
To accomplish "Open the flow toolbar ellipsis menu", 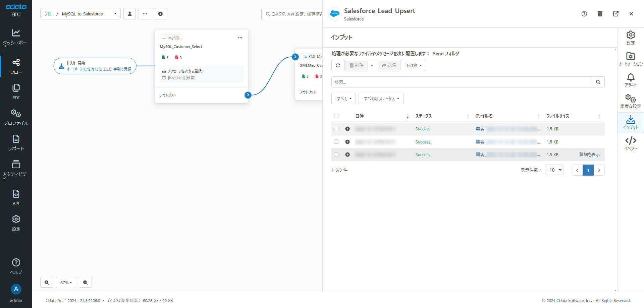I will [x=145, y=14].
